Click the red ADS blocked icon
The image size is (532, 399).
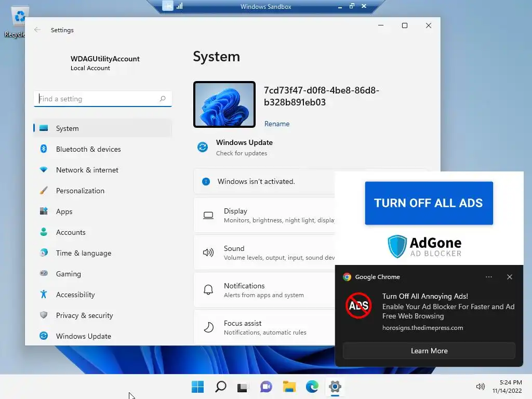click(358, 305)
